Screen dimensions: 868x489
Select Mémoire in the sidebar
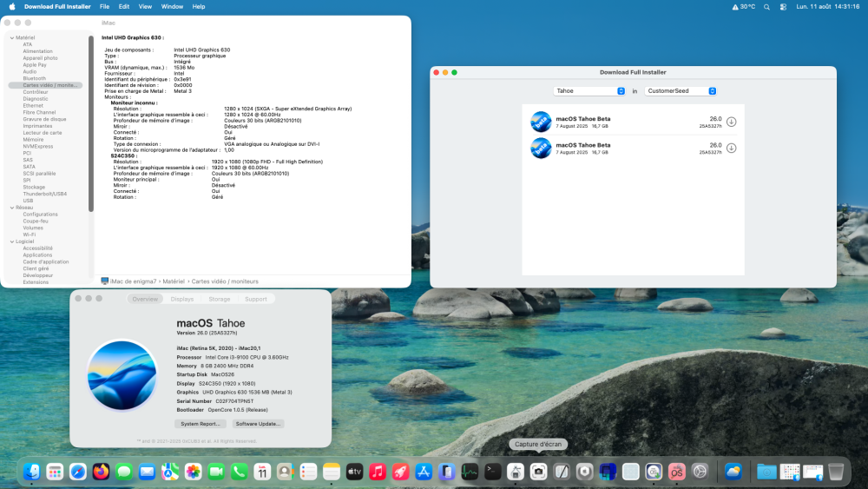33,140
